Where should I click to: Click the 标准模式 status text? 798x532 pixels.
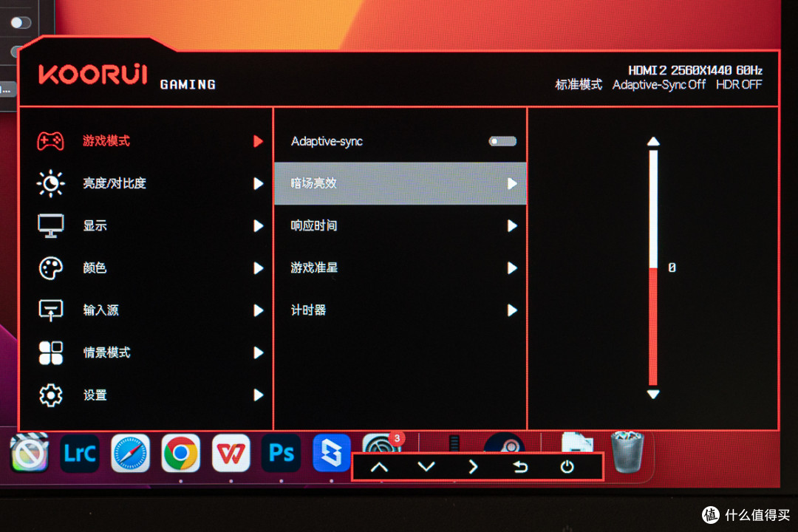579,84
